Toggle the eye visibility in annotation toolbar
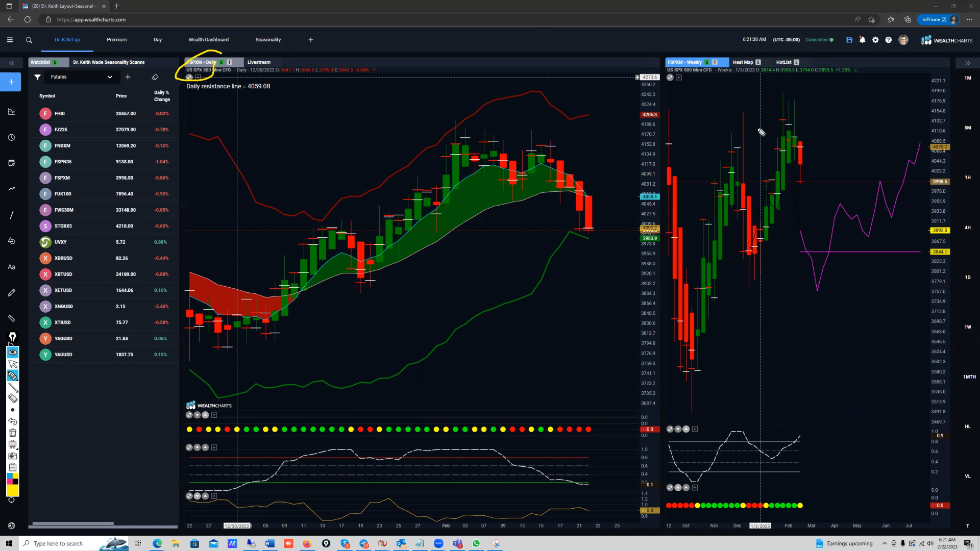 tap(13, 353)
